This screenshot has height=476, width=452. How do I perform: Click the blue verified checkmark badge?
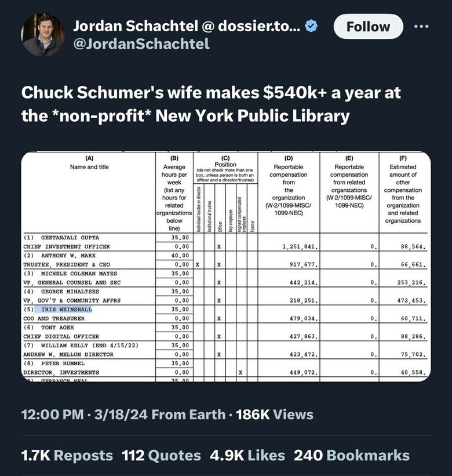[x=312, y=27]
